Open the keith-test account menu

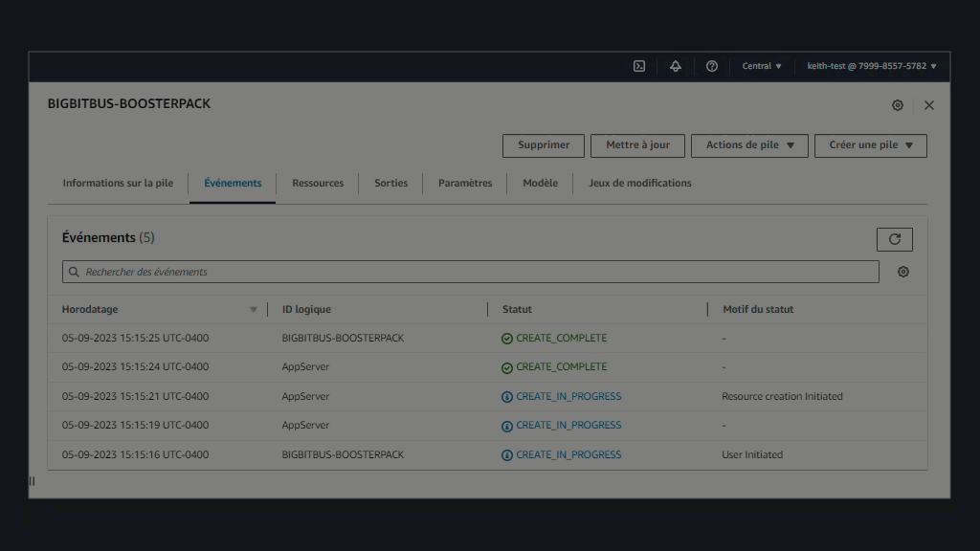coord(871,66)
